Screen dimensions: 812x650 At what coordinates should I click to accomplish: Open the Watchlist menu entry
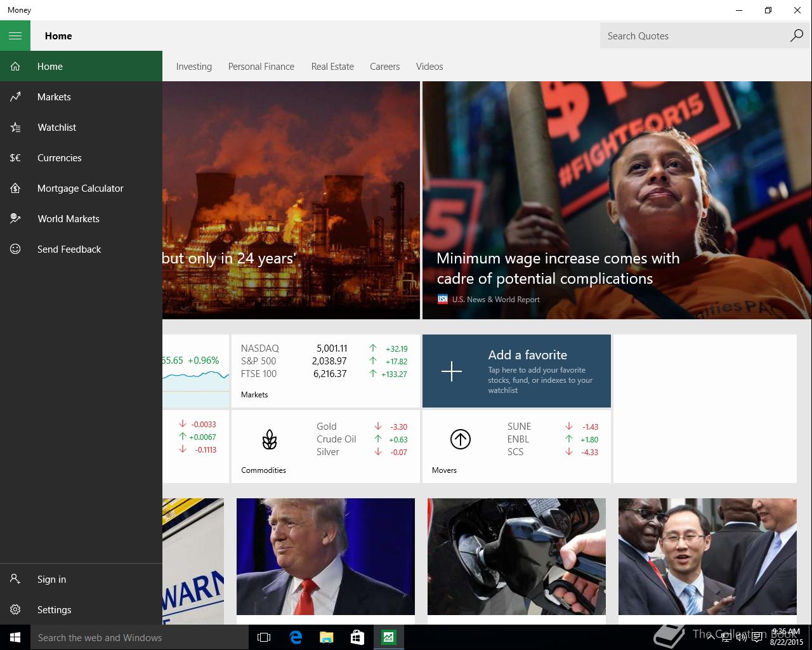[81, 127]
